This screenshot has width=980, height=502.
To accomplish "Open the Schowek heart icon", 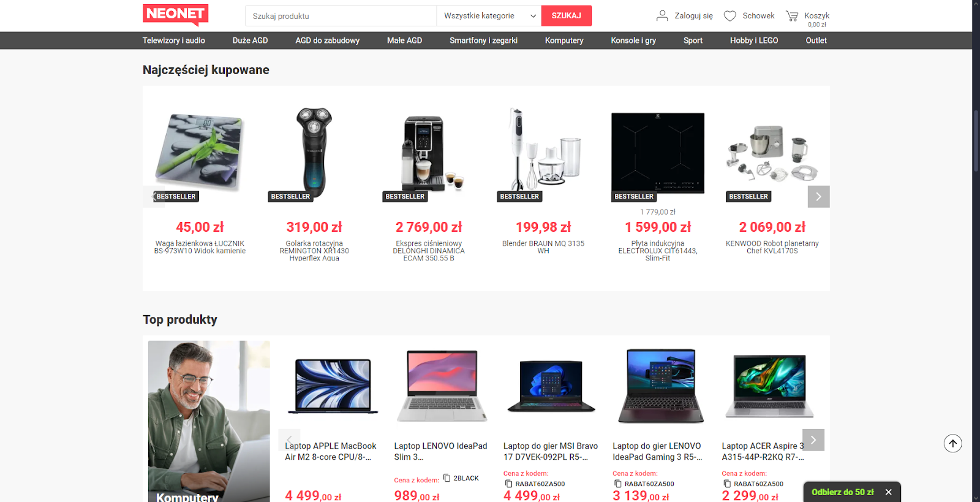I will (729, 16).
